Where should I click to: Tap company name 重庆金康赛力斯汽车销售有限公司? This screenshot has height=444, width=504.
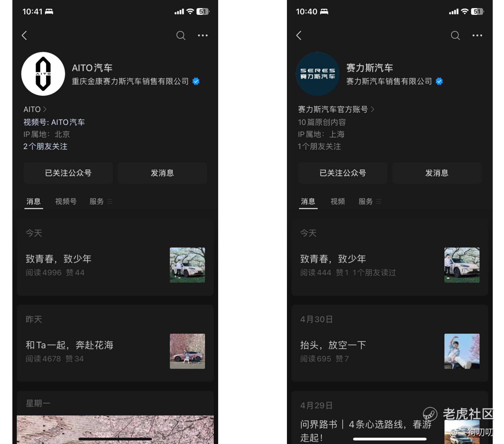click(x=130, y=81)
